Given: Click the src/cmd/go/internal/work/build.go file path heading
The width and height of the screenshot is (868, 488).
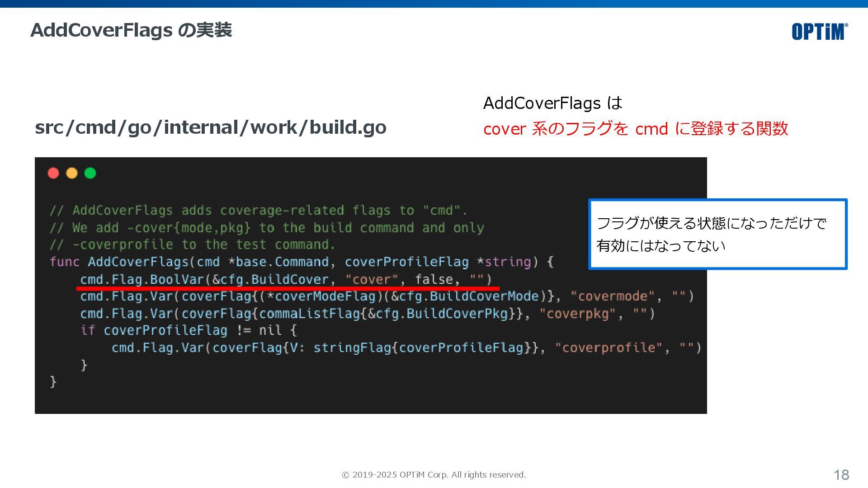Looking at the screenshot, I should (x=211, y=127).
